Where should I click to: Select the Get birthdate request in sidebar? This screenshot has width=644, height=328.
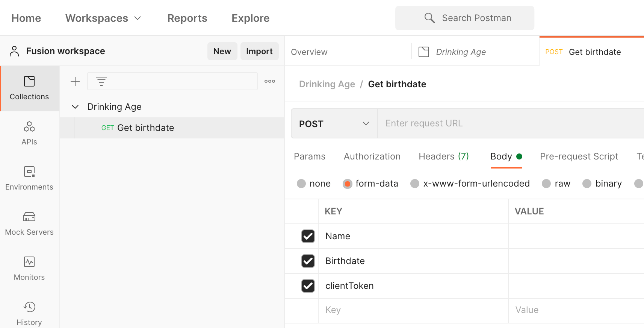pos(145,128)
